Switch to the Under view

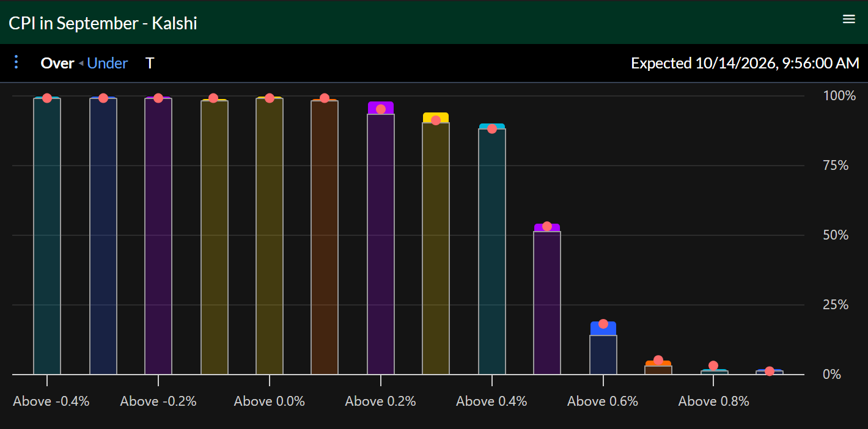(x=108, y=63)
